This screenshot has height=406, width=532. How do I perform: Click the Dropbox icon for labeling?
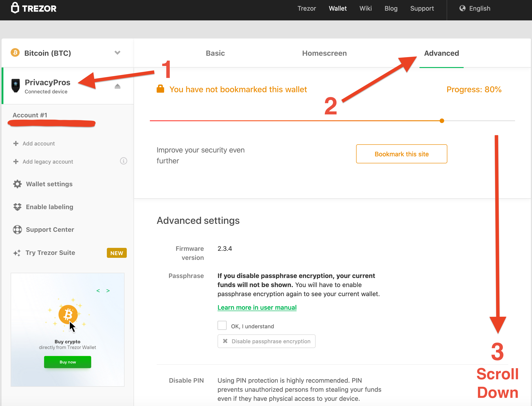pos(17,207)
